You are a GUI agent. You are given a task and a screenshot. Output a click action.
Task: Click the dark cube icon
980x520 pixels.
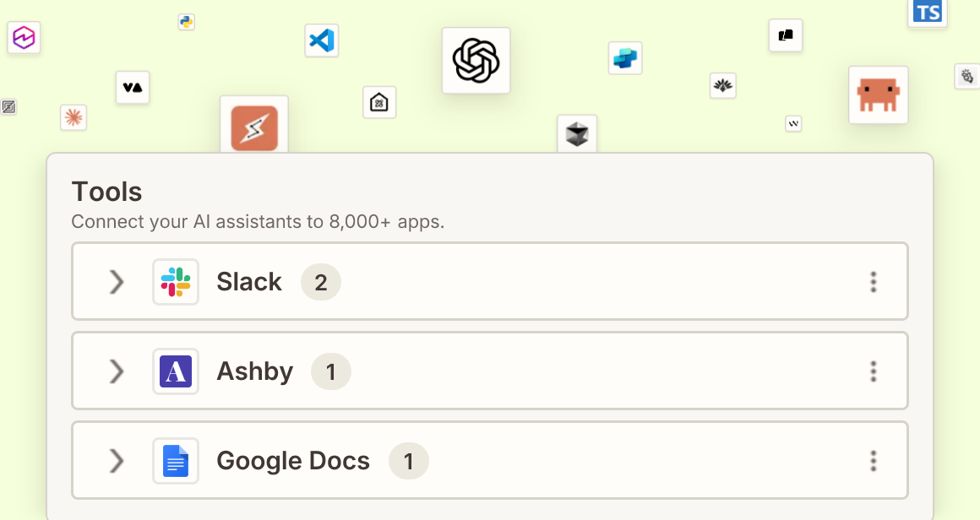coord(577,133)
